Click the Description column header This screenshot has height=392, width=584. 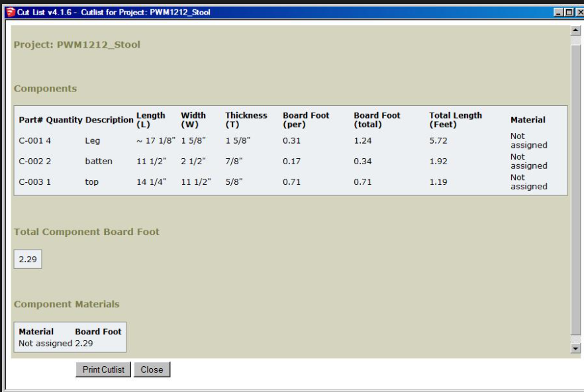click(x=109, y=120)
